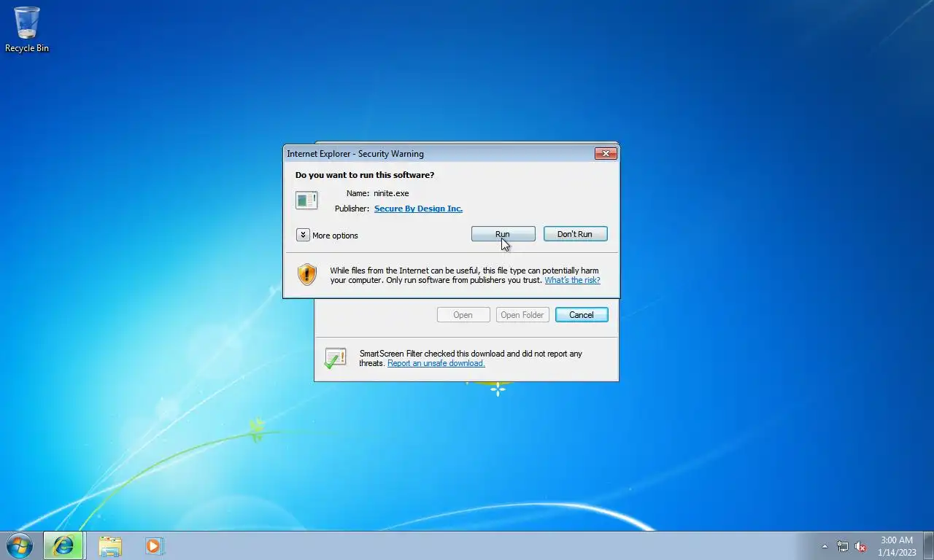
Task: Cancel the download dialog behind
Action: tap(582, 315)
